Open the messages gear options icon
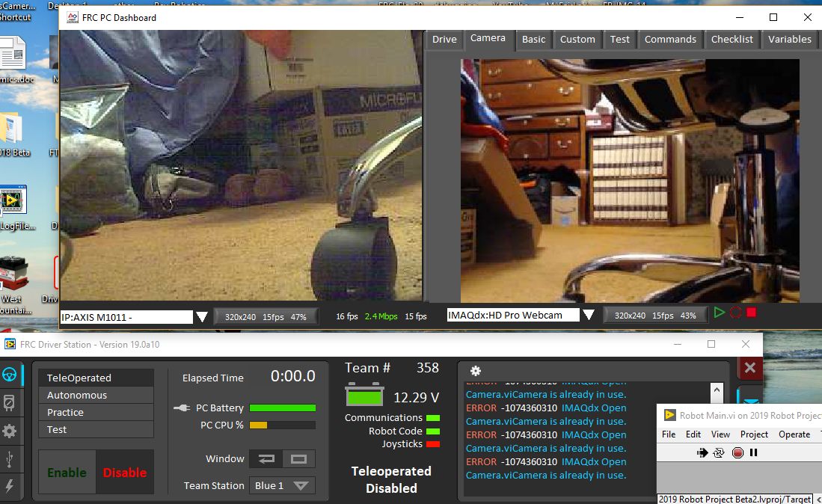 [x=476, y=371]
